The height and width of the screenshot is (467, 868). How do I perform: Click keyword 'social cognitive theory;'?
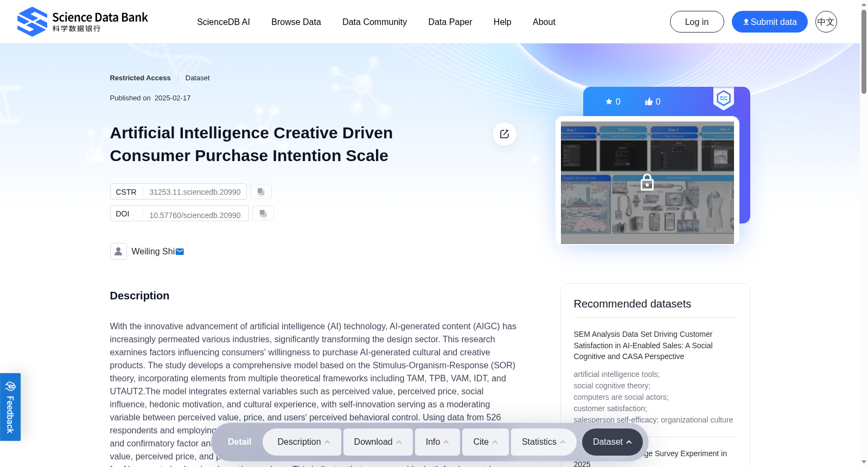tap(612, 386)
